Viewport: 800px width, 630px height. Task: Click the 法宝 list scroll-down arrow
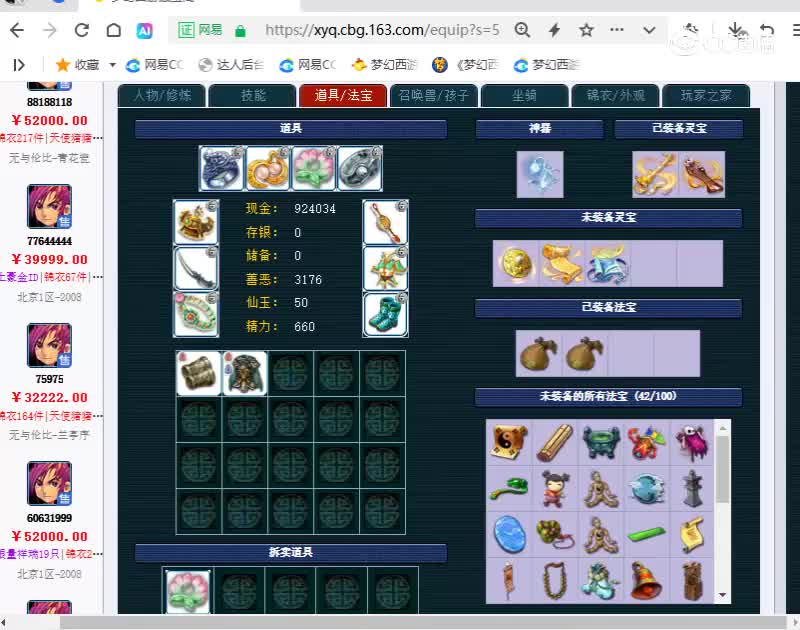(x=722, y=595)
